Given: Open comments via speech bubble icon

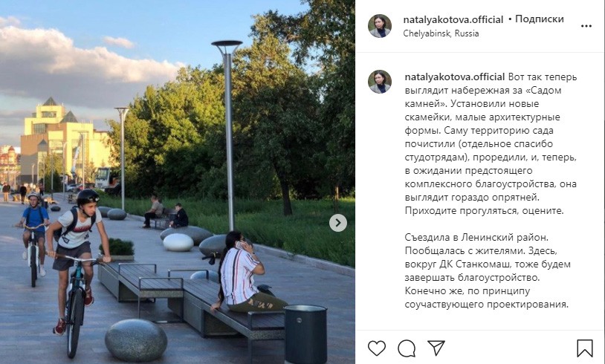Looking at the screenshot, I should click(x=407, y=348).
